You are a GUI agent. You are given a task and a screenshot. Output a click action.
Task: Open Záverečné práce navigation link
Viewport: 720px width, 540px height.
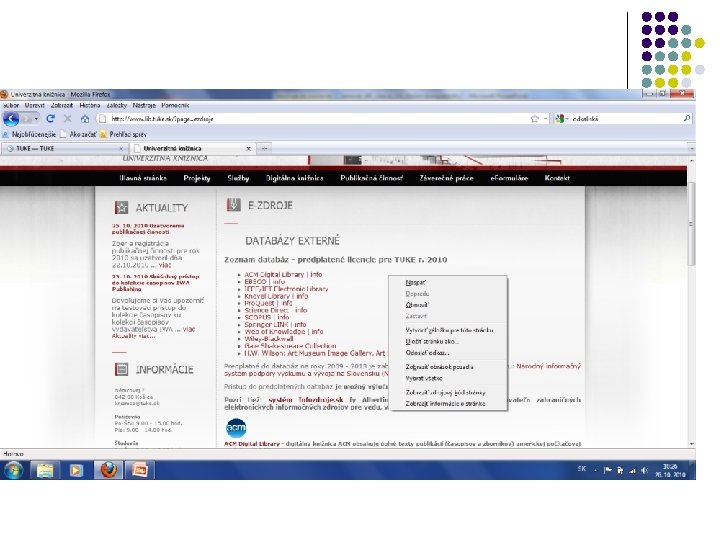point(446,178)
